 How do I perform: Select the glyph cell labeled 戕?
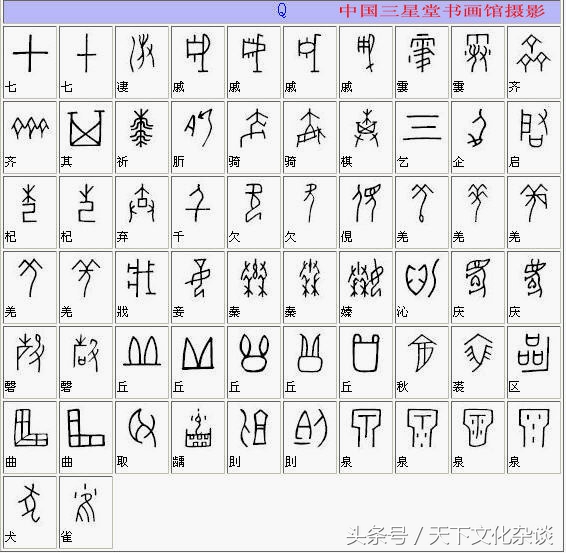[x=142, y=287]
